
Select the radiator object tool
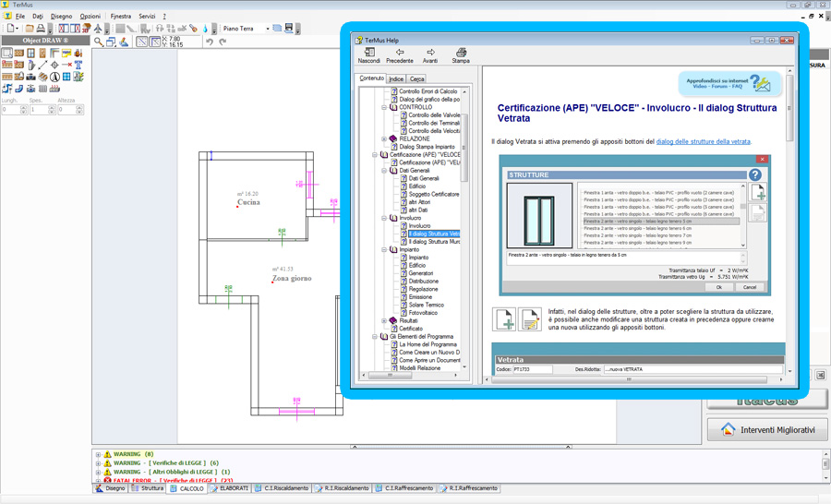(42, 89)
